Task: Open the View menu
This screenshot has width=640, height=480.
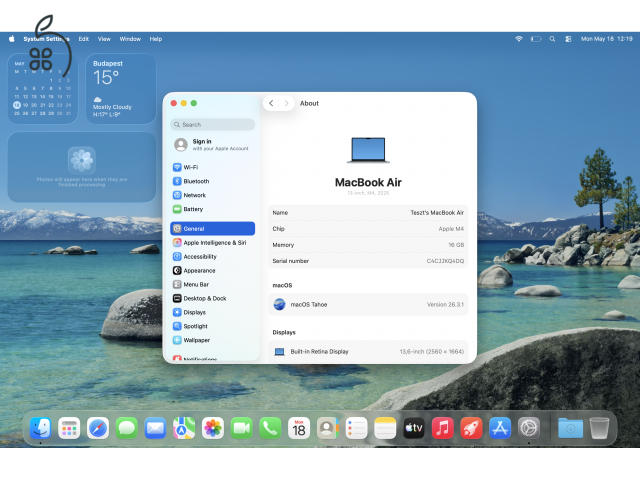Action: pyautogui.click(x=104, y=39)
